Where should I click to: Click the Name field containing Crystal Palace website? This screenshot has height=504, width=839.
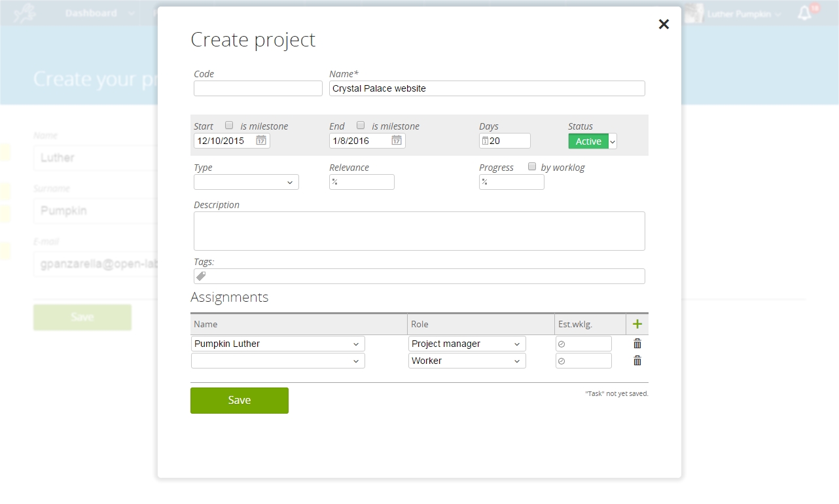[x=487, y=88]
